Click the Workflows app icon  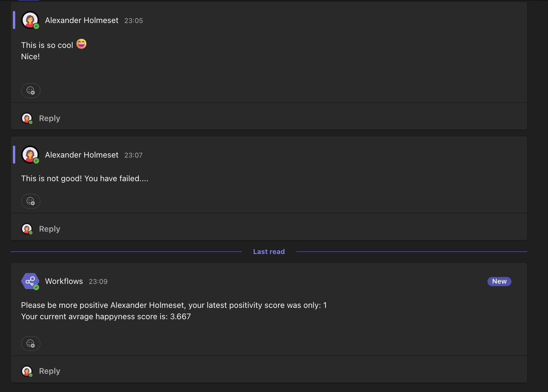(30, 281)
